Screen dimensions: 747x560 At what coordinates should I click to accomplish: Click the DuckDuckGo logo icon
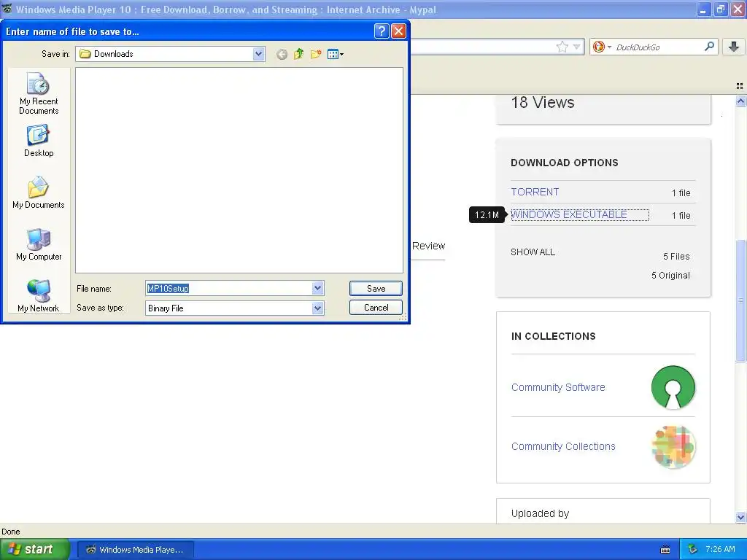coord(599,47)
